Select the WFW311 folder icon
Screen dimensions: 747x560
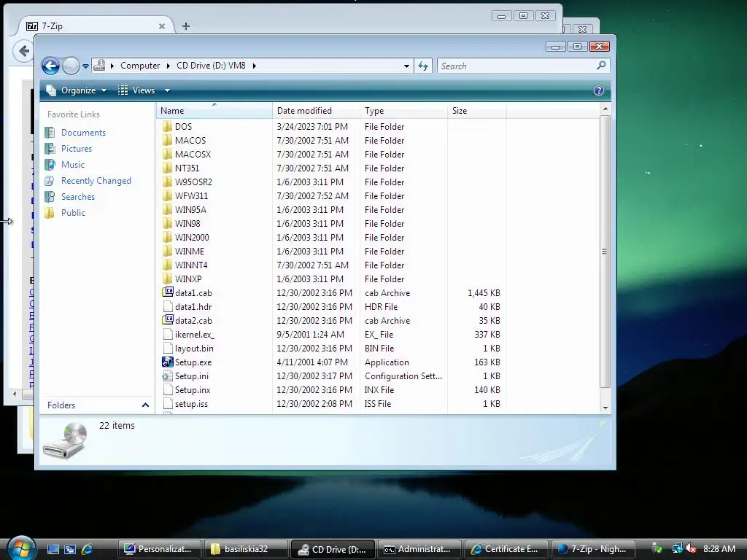pos(167,195)
